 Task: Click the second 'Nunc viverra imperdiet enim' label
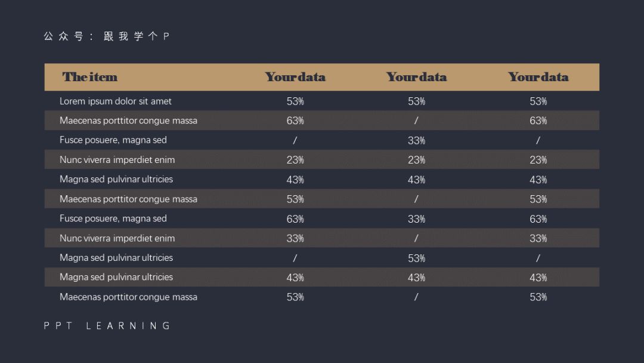pos(117,238)
